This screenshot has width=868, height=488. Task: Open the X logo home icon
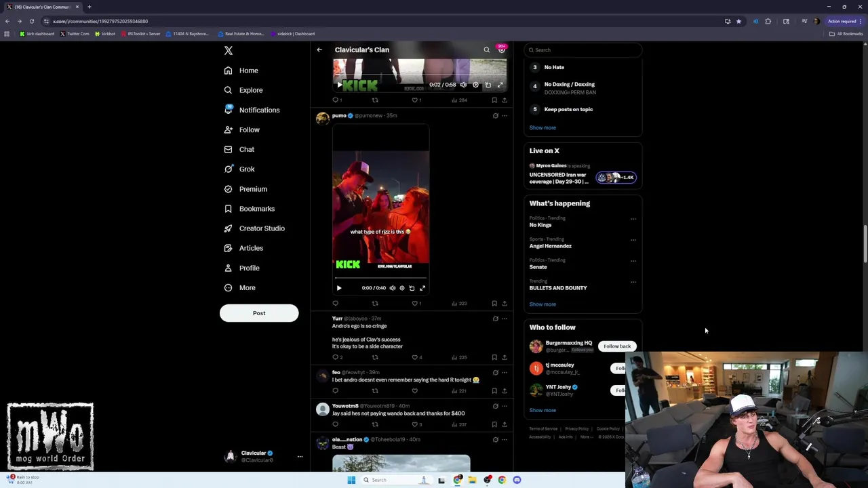point(229,50)
